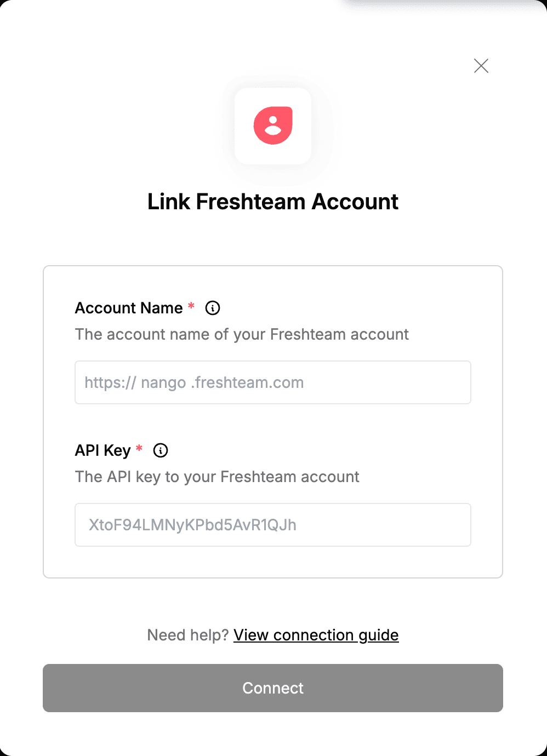Open the API Key info tooltip icon
Screen dimensions: 547x756
161,450
